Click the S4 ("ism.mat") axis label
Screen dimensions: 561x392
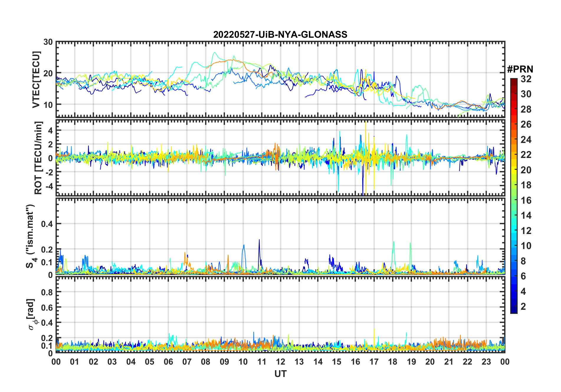click(30, 236)
